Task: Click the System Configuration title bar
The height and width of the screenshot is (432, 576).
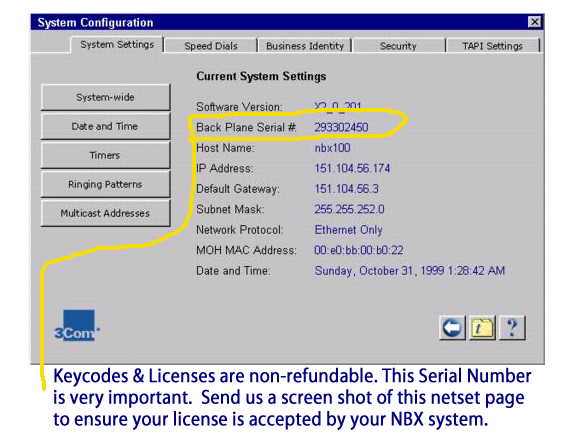Action: [279, 22]
